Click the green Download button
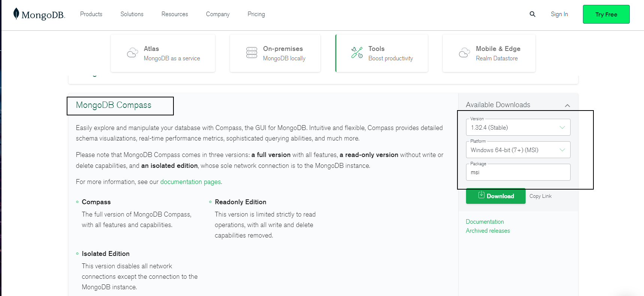This screenshot has height=296, width=644. (x=496, y=196)
